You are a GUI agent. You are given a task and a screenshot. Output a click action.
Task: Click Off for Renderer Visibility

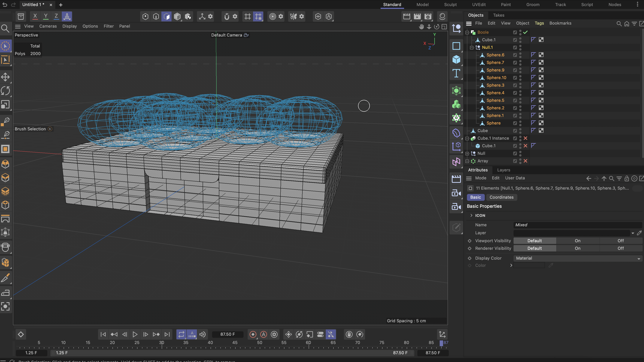tap(621, 248)
